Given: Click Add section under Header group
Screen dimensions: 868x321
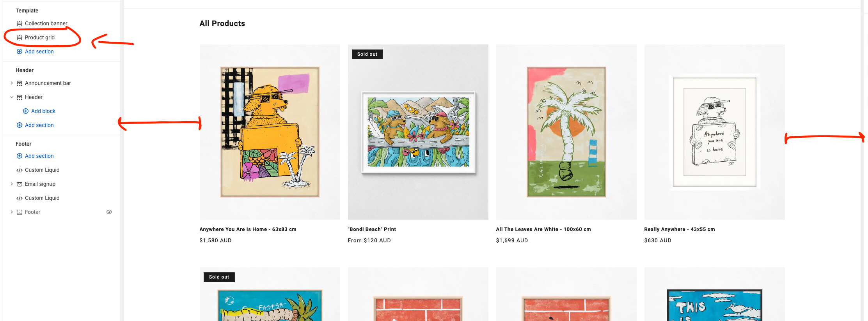Looking at the screenshot, I should pyautogui.click(x=39, y=125).
